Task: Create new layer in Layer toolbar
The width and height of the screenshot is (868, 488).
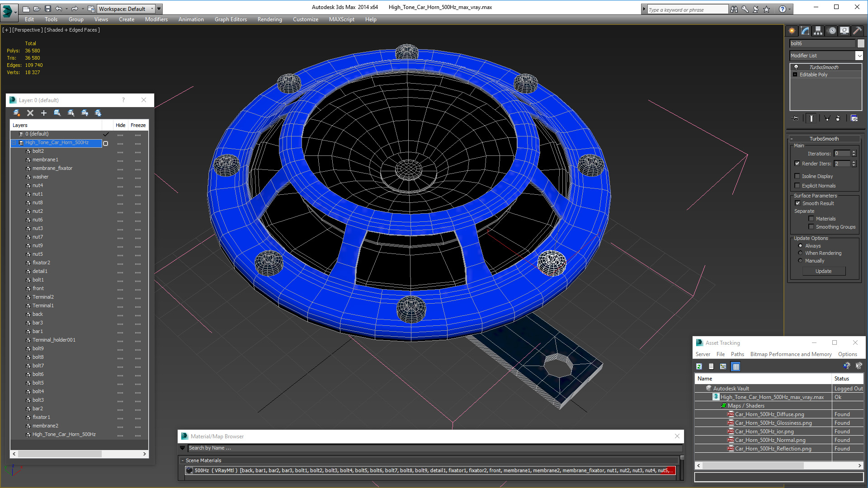Action: coord(17,113)
